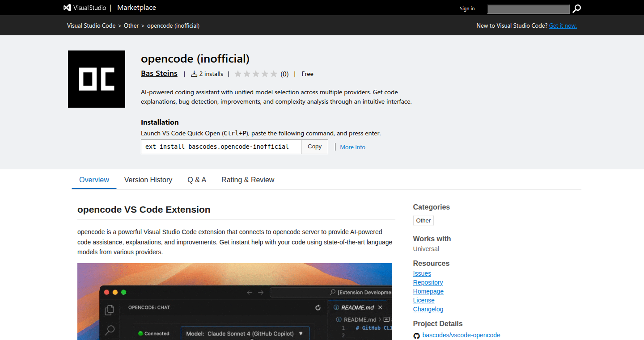Click the extension preview screenshot image

click(x=235, y=302)
